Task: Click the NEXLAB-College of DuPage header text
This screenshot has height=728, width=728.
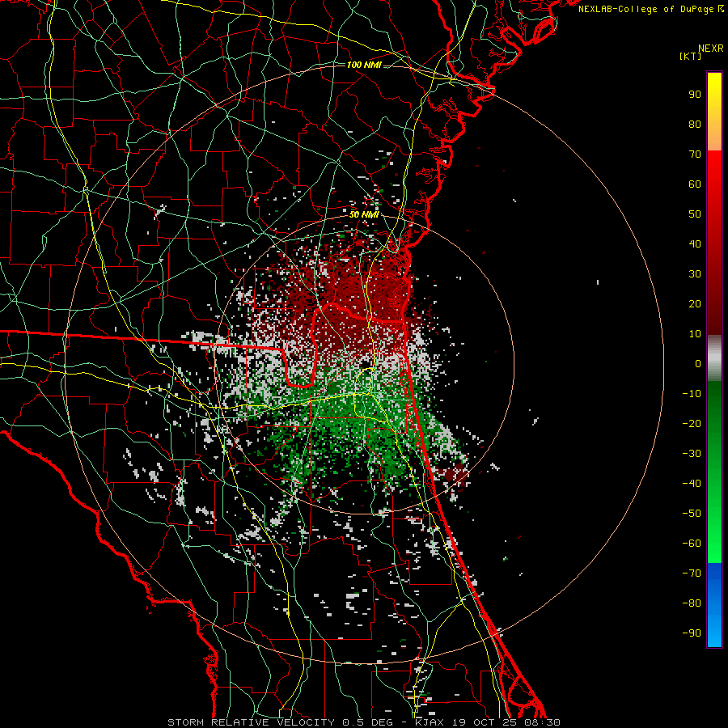Action: coord(650,9)
